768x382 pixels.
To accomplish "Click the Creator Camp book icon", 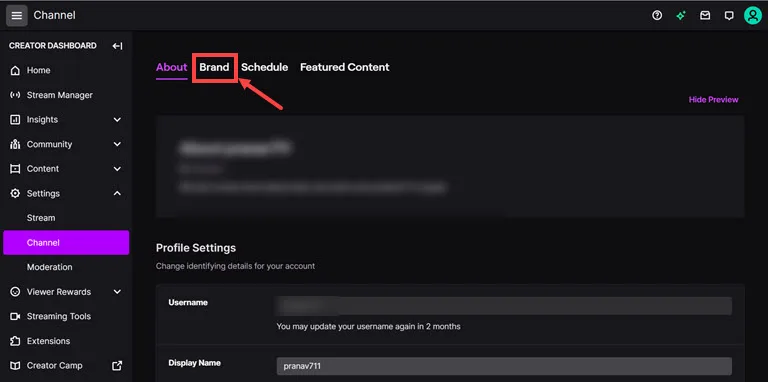I will [16, 366].
